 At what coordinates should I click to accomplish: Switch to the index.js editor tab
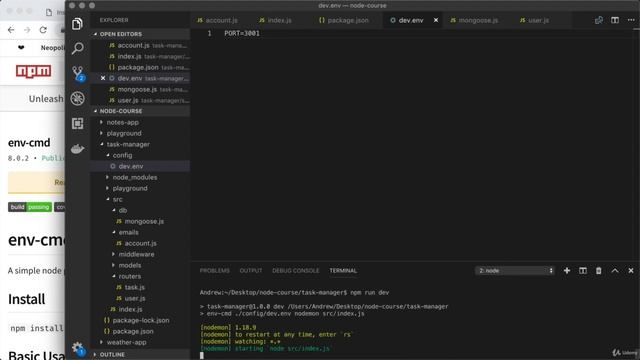[280, 20]
